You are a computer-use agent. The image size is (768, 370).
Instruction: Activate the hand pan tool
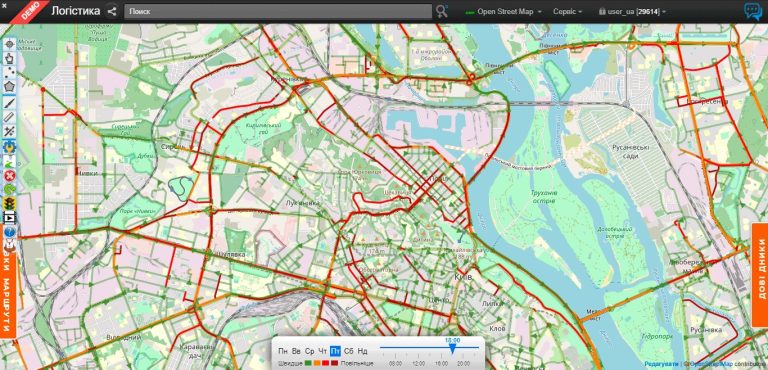[x=9, y=59]
